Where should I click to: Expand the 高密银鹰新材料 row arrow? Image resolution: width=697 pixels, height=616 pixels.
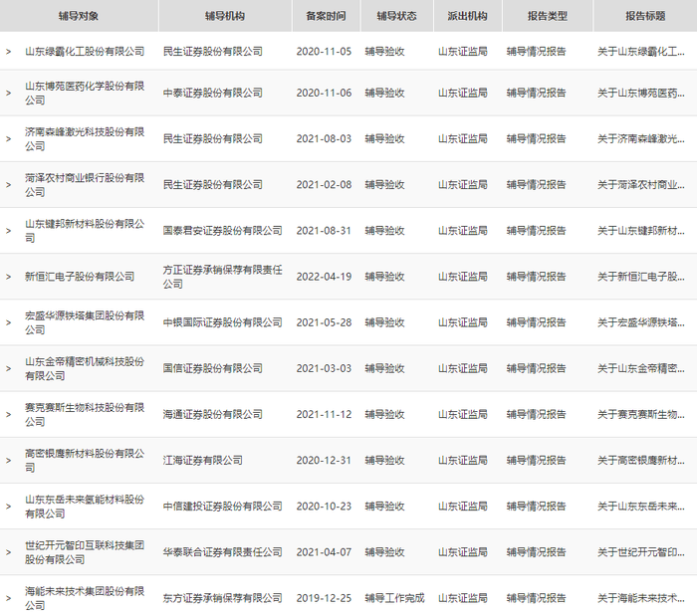(8, 461)
